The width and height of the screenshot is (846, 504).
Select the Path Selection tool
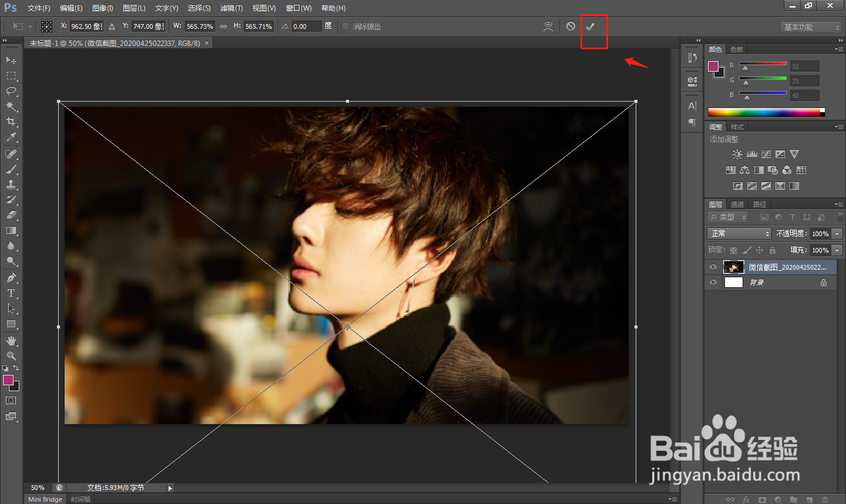[11, 308]
